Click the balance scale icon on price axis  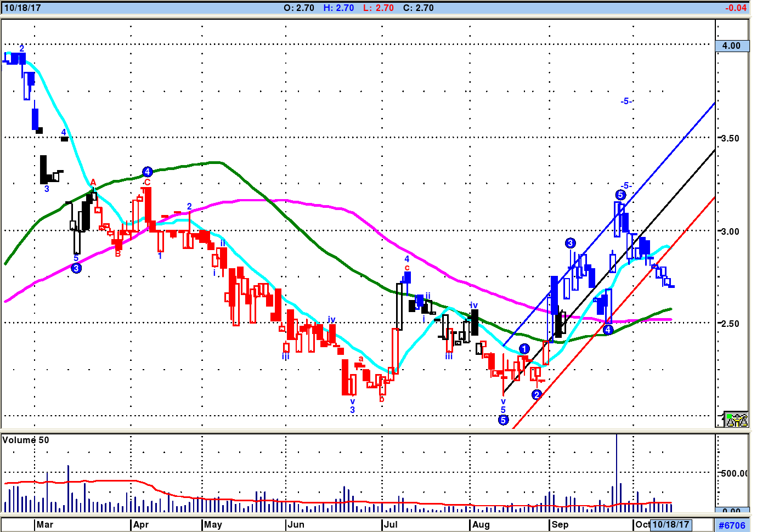coord(736,420)
